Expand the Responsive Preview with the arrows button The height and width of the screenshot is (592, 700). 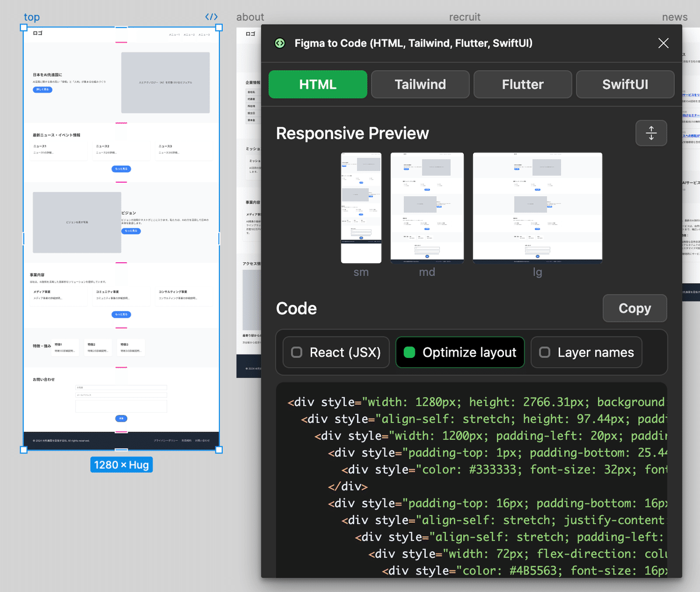(651, 133)
